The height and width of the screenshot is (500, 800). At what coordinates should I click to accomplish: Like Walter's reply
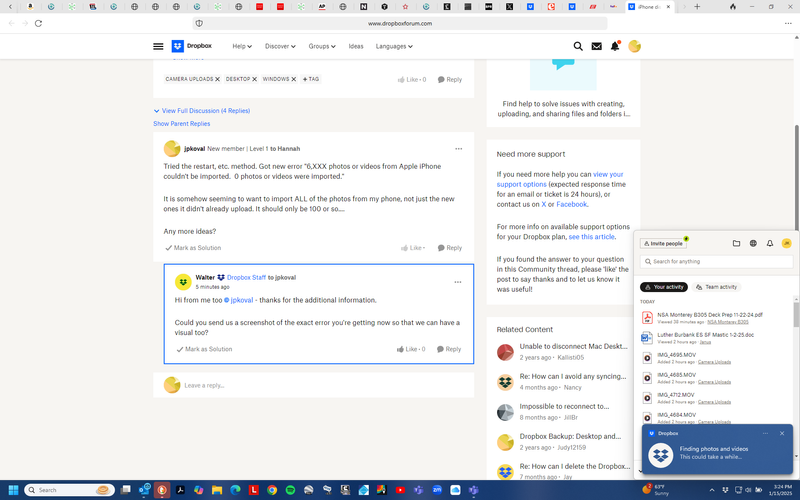[411, 349]
